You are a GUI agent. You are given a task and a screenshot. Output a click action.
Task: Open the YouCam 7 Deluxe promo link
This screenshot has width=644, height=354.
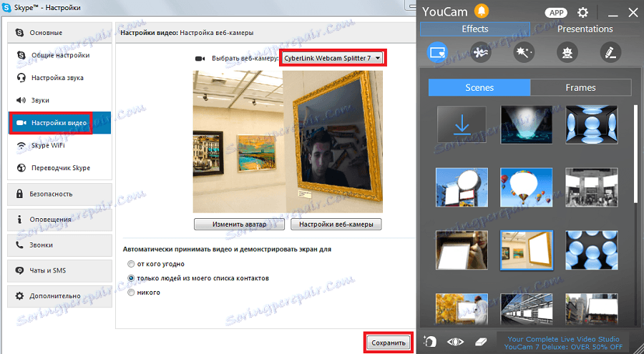(563, 343)
